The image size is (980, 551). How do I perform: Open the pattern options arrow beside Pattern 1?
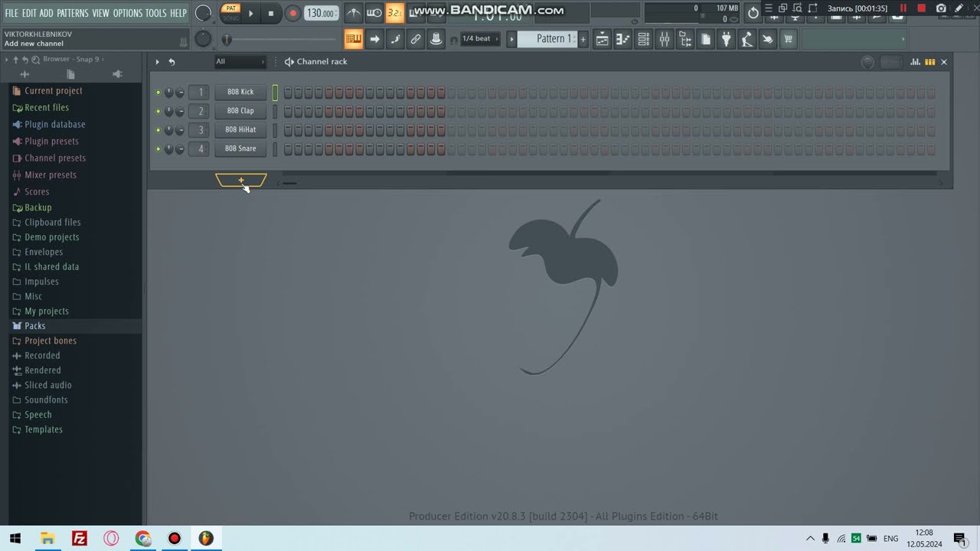click(511, 39)
